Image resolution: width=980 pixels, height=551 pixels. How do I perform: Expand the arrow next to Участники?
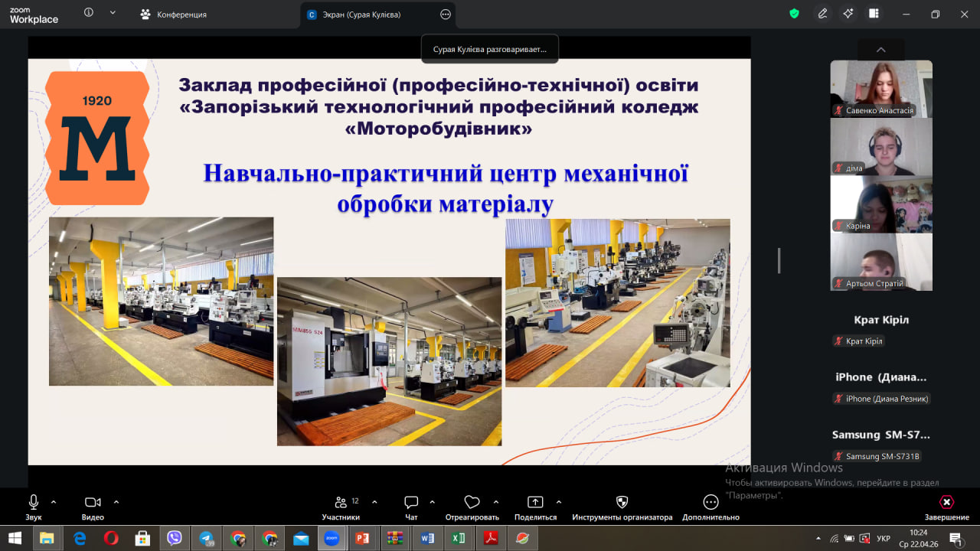pyautogui.click(x=374, y=502)
